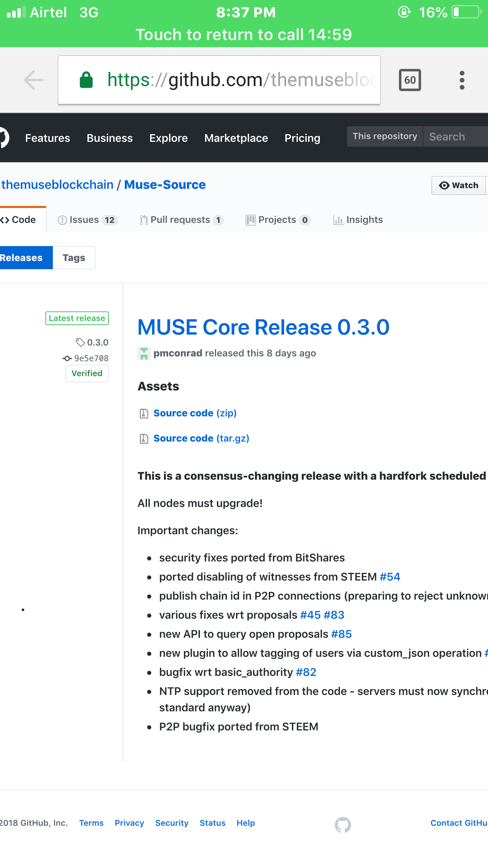Viewport: 488px width, 868px height.
Task: Tap the battery indicator in status bar
Action: click(467, 12)
